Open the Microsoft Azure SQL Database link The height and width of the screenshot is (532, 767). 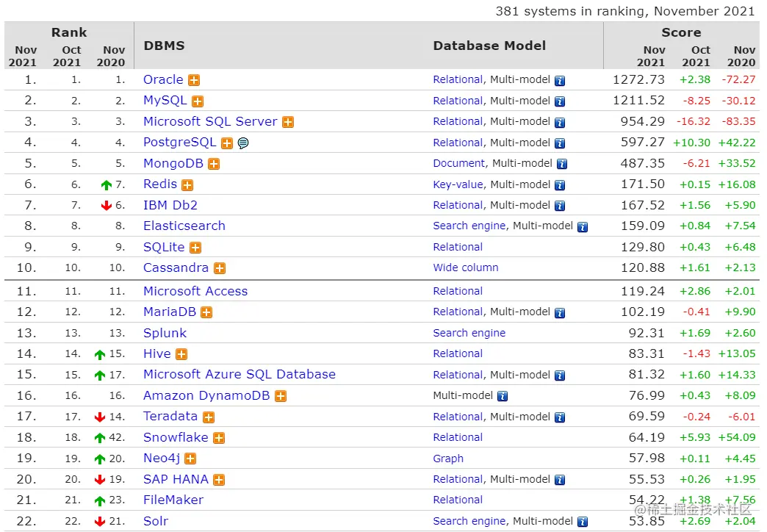point(240,375)
